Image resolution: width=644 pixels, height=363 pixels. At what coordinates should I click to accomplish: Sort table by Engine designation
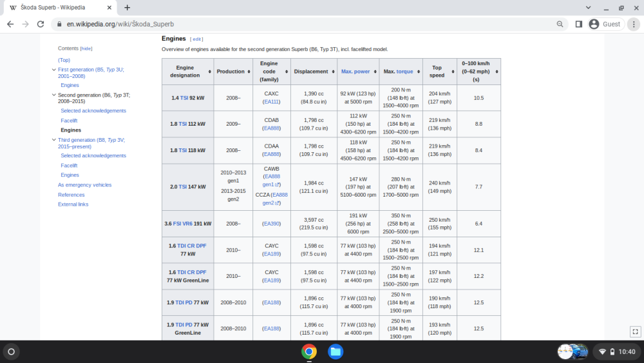click(209, 72)
